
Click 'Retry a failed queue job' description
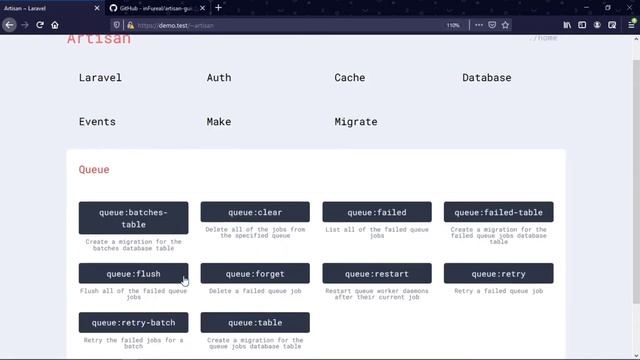click(x=498, y=291)
